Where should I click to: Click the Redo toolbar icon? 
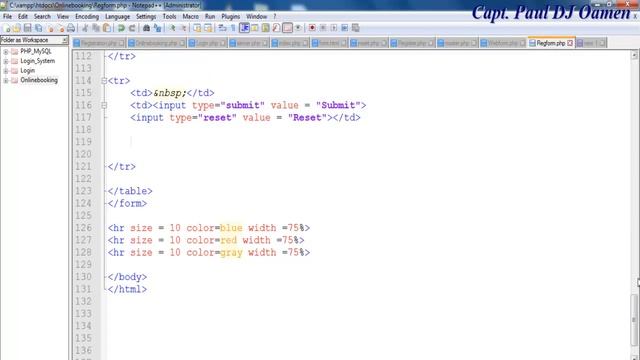click(132, 28)
